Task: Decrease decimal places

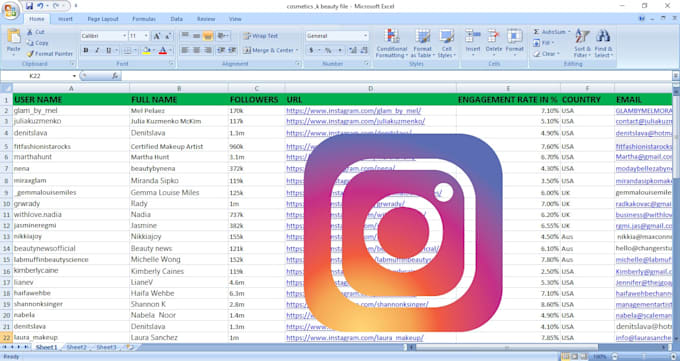Action: pos(364,50)
